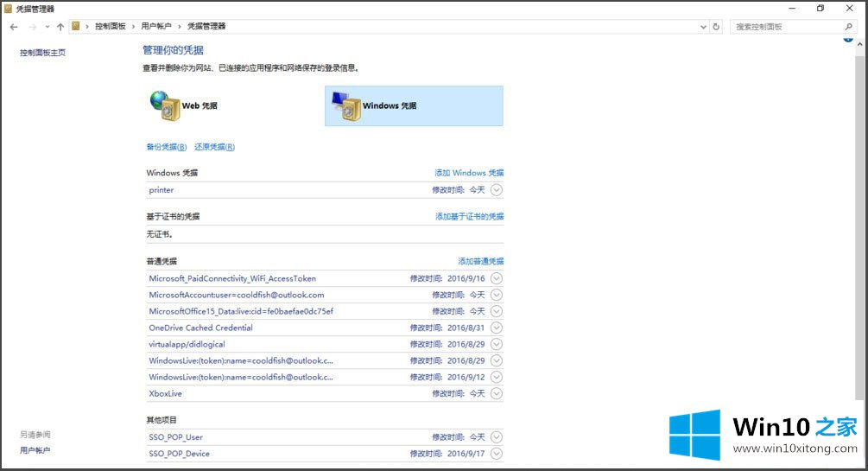This screenshot has height=471, width=868.
Task: Expand MicrosoftOffice15_Data chevron
Action: pos(497,311)
